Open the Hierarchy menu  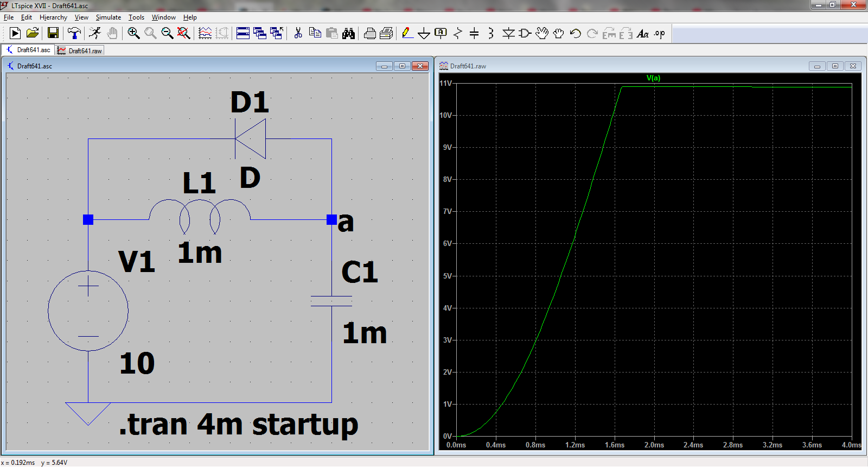53,17
